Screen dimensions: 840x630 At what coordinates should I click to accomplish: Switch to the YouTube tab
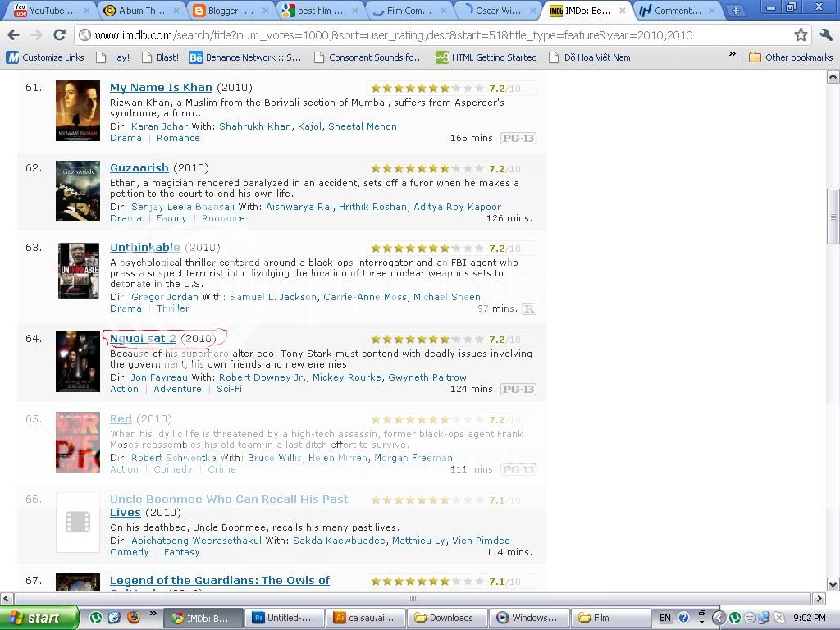pos(48,11)
